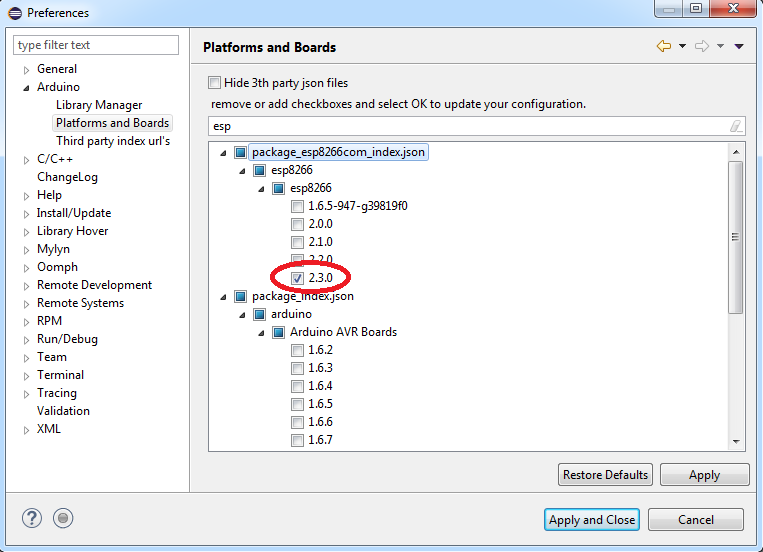Click the package_esp8266com_index.json tristate box icon
This screenshot has width=763, height=552.
pyautogui.click(x=240, y=153)
